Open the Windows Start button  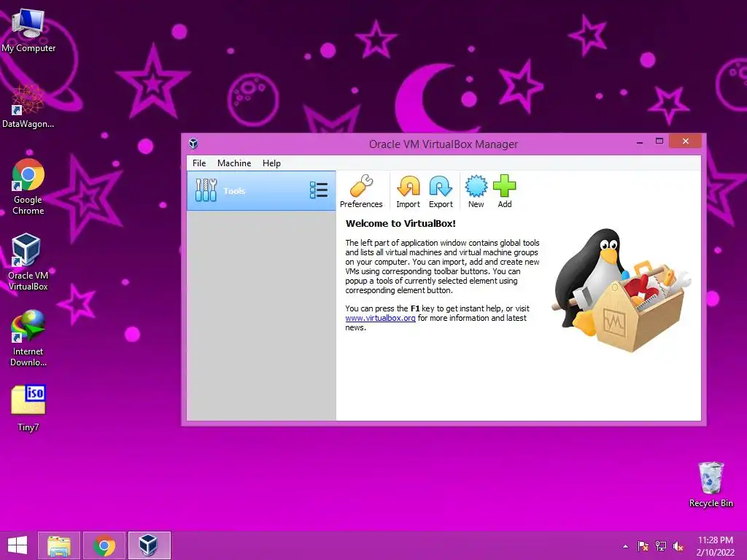point(18,545)
